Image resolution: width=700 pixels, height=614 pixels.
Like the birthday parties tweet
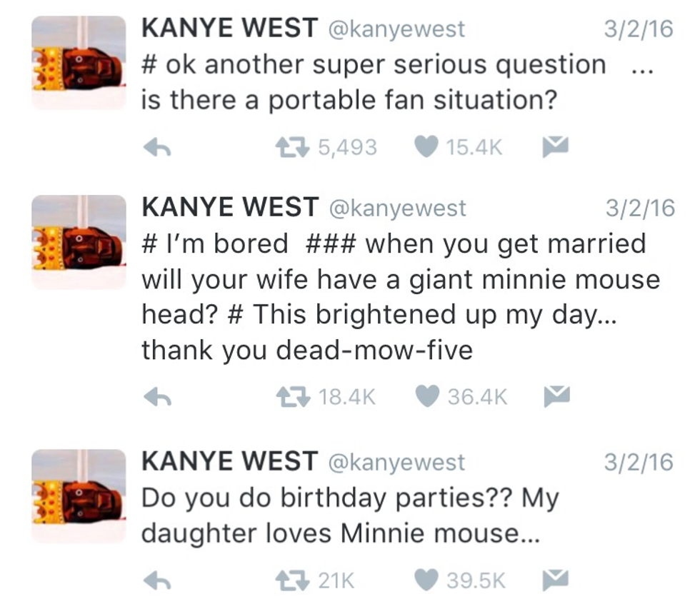pos(426,581)
